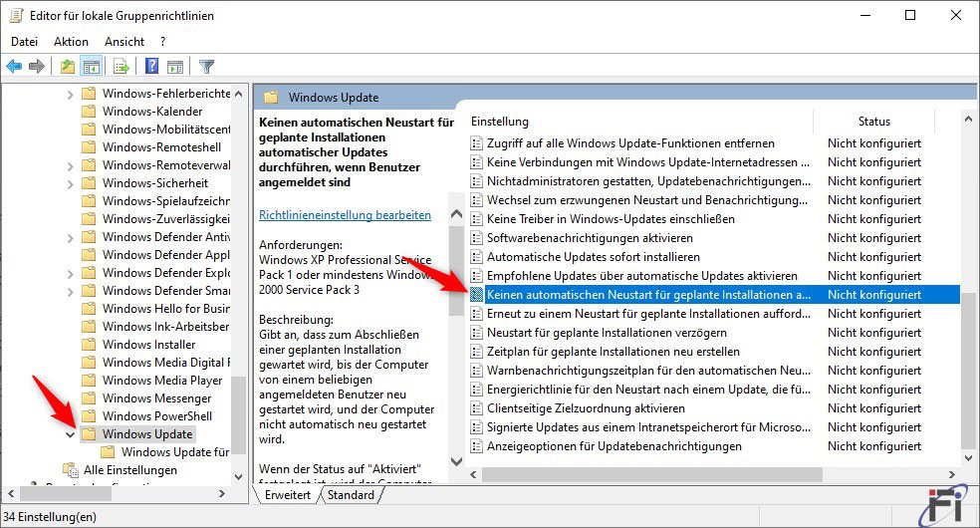Click the Alle Einstellungen tree icon
980x528 pixels.
pos(71,470)
